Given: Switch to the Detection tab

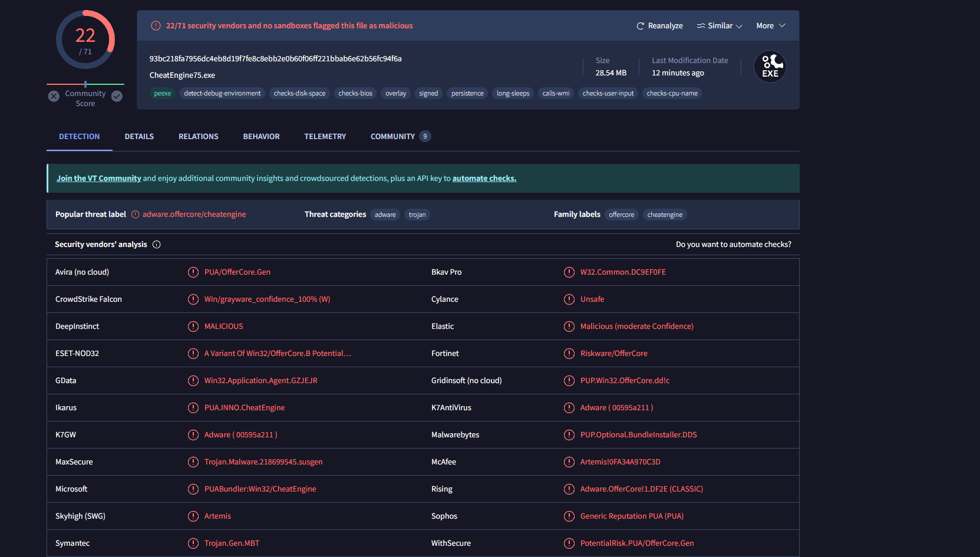Looking at the screenshot, I should 80,137.
